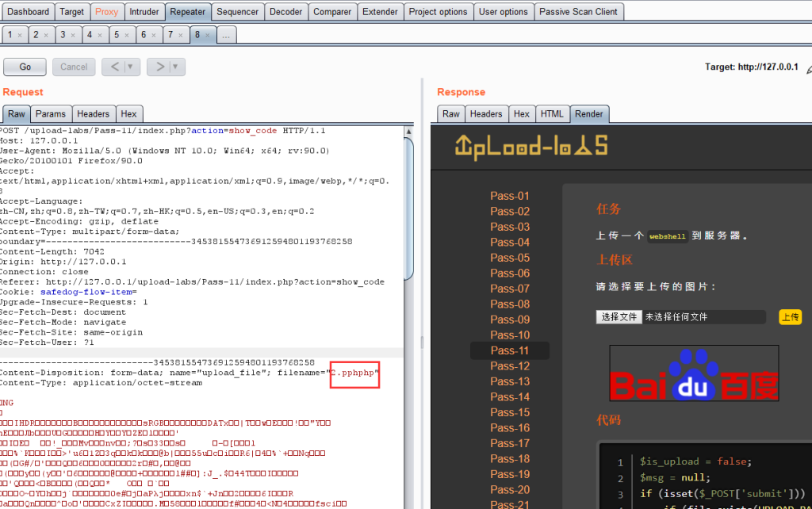Open history dropdown beside back arrow
The image size is (812, 509).
(x=130, y=67)
